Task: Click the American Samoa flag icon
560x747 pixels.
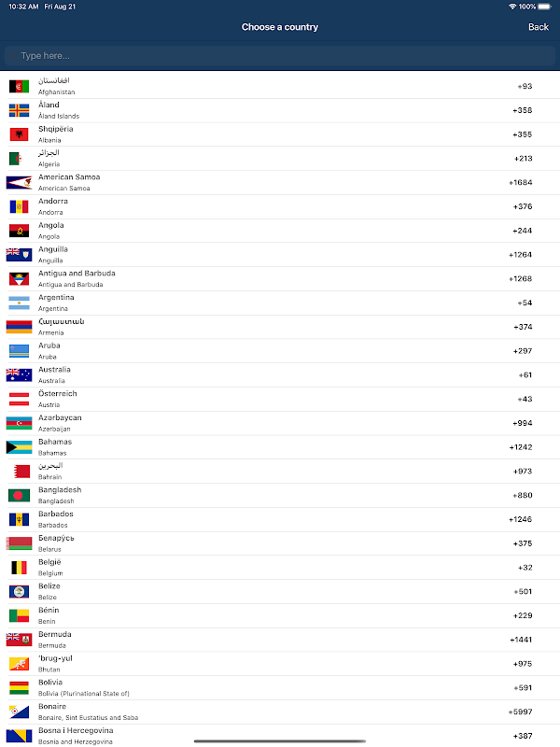Action: (20, 183)
